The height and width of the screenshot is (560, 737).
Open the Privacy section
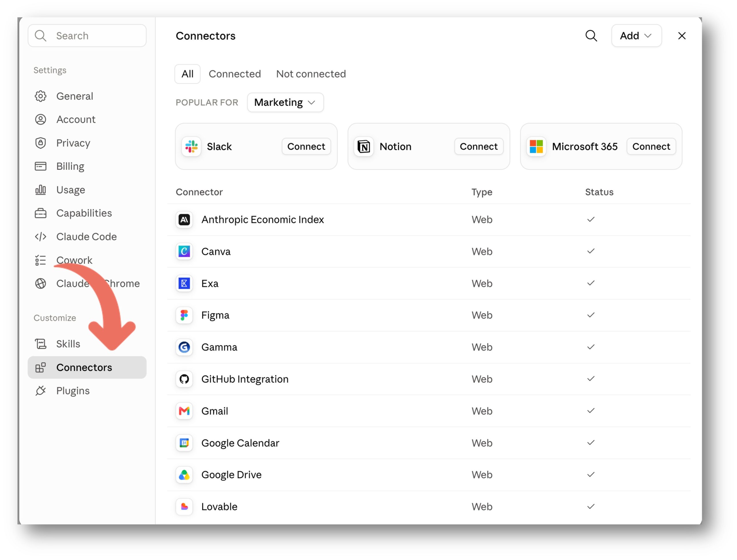tap(87, 143)
